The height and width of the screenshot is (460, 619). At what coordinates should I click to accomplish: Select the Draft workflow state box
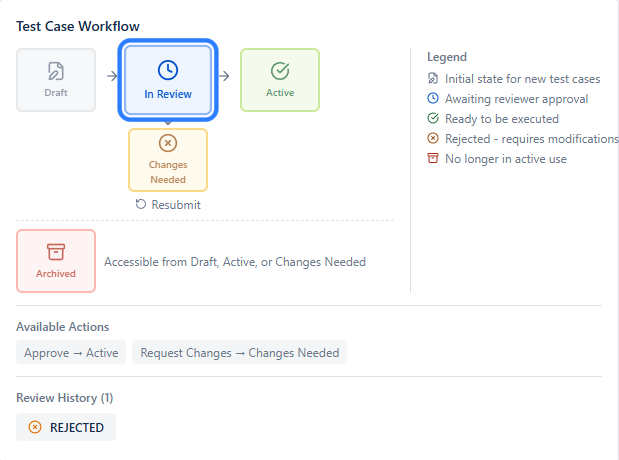click(x=56, y=80)
